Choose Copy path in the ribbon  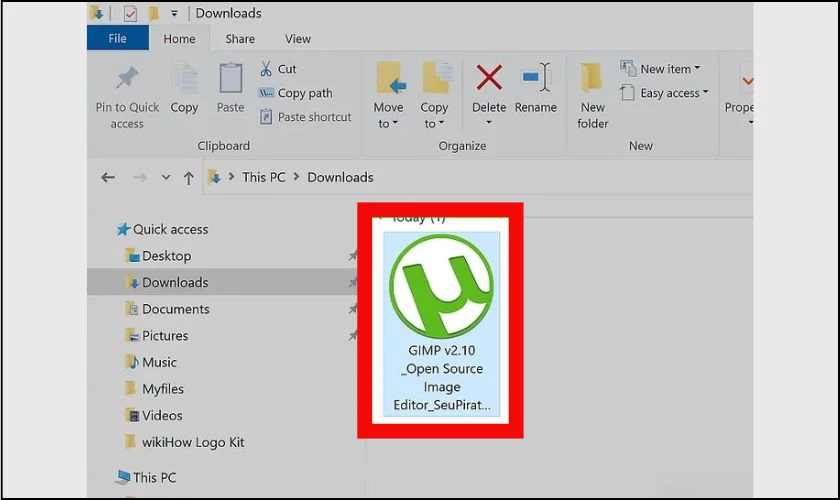click(x=296, y=93)
